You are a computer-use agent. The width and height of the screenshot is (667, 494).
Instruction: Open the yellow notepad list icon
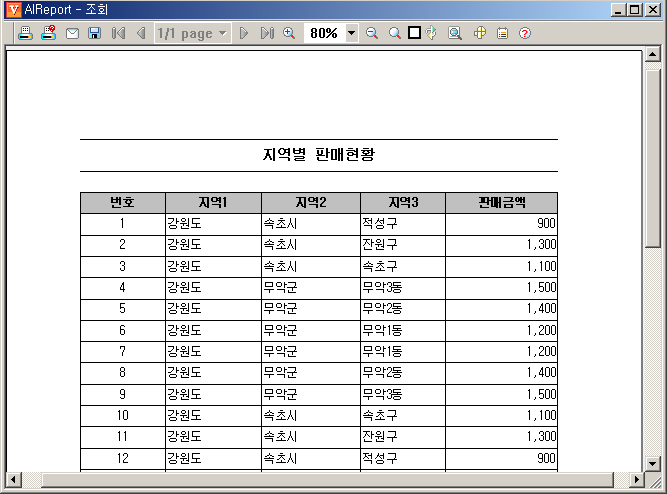pos(502,33)
